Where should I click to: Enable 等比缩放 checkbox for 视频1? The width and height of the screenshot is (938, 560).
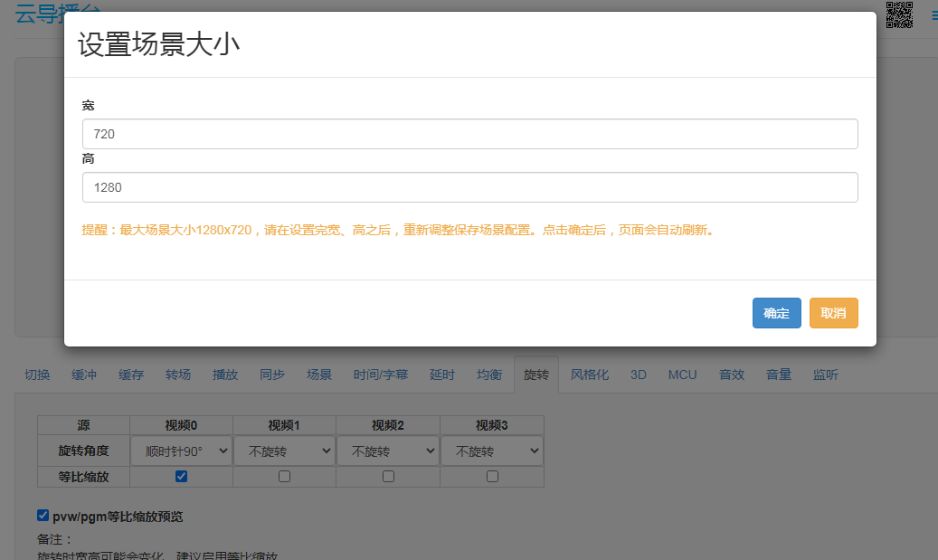point(284,476)
